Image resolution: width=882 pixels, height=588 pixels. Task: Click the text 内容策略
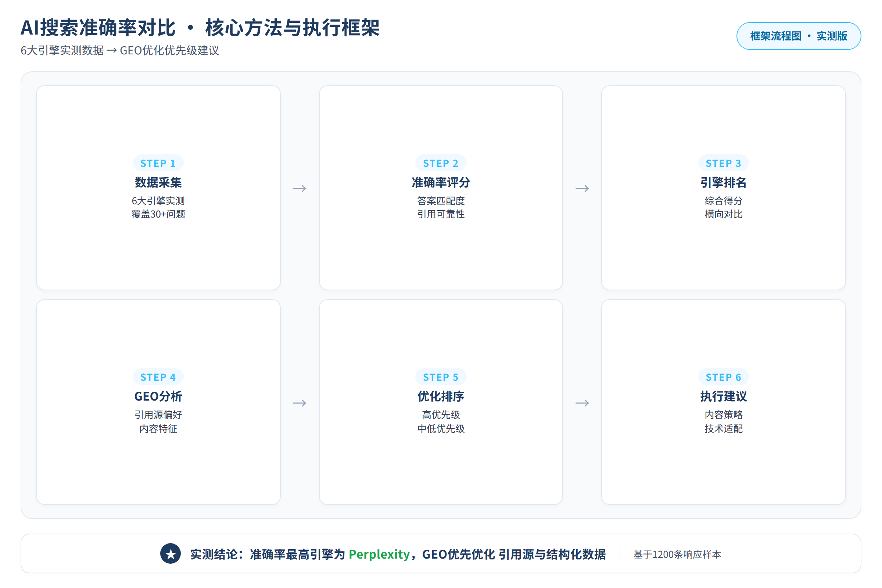[723, 415]
